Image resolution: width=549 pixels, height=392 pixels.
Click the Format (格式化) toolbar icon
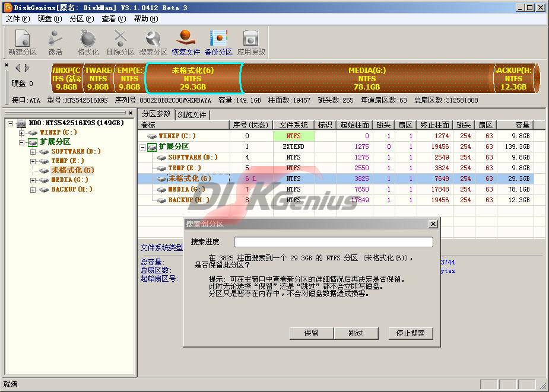click(x=88, y=43)
